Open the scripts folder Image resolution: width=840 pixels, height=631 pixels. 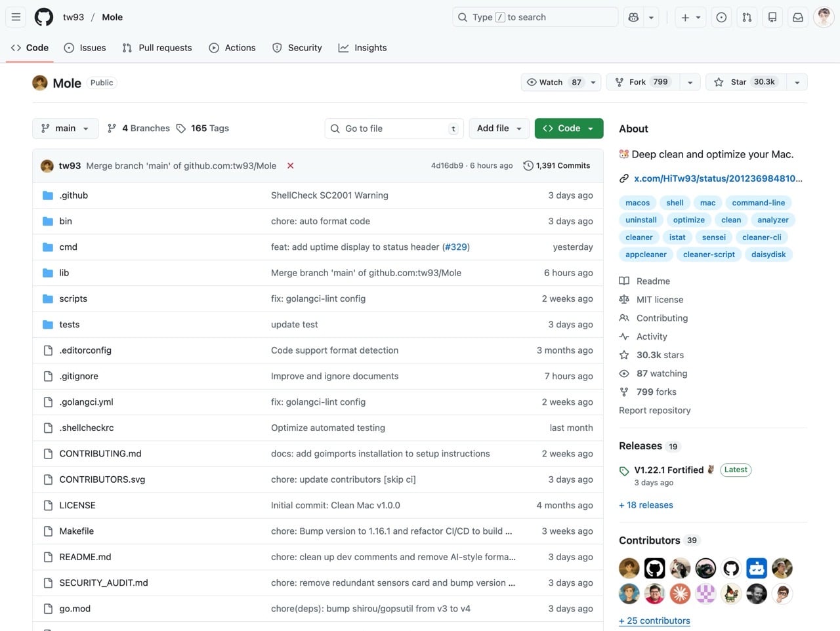(73, 298)
